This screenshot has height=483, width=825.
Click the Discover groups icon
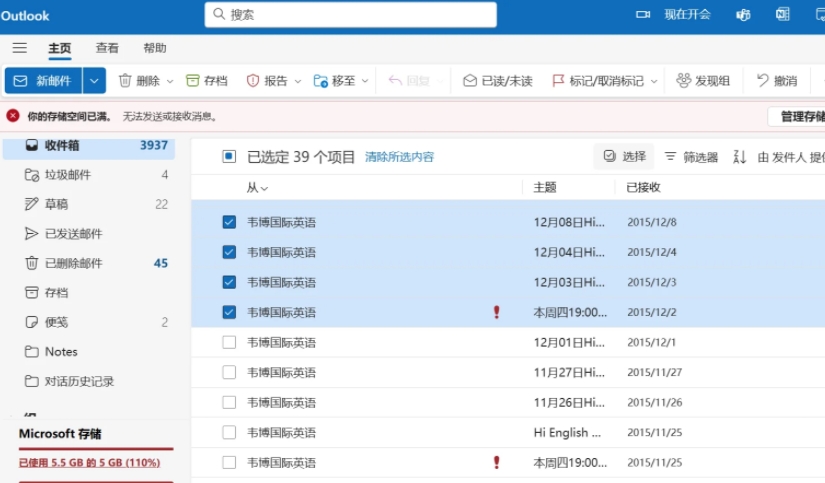[x=683, y=80]
